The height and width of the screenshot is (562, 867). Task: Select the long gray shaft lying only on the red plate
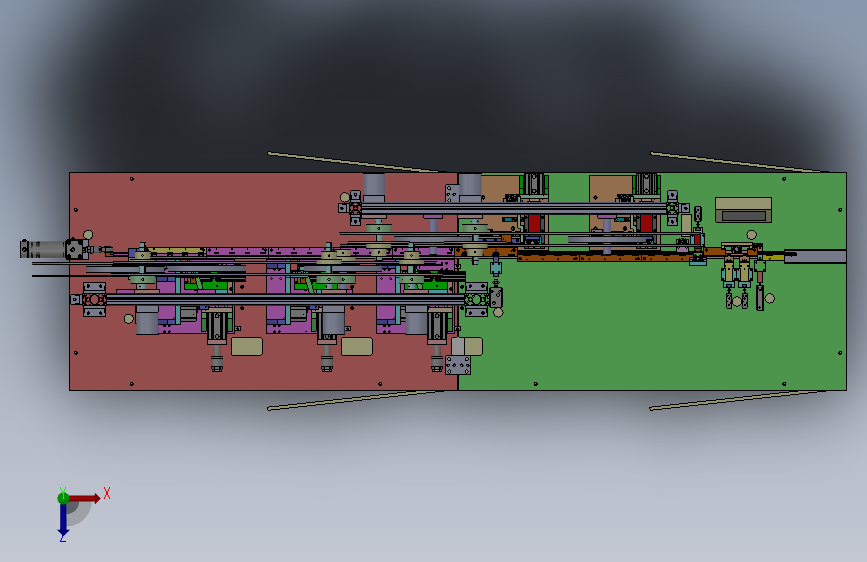285,299
